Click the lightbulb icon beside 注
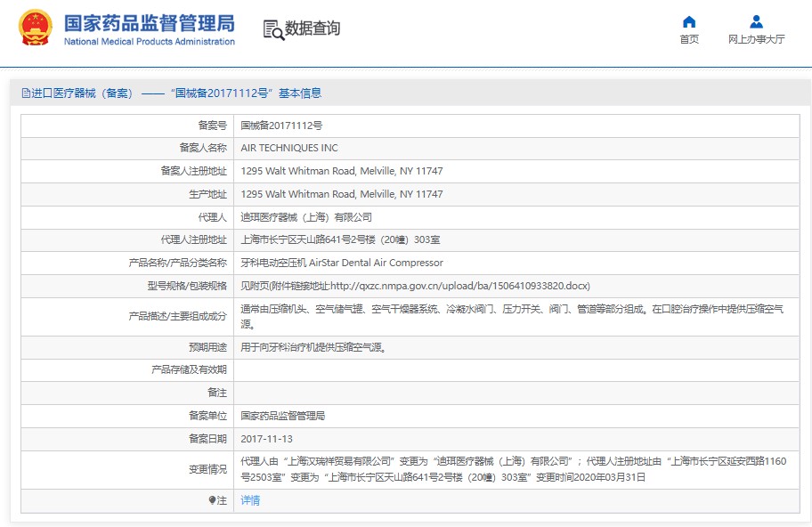Screen dimensions: 812x527 [x=212, y=500]
